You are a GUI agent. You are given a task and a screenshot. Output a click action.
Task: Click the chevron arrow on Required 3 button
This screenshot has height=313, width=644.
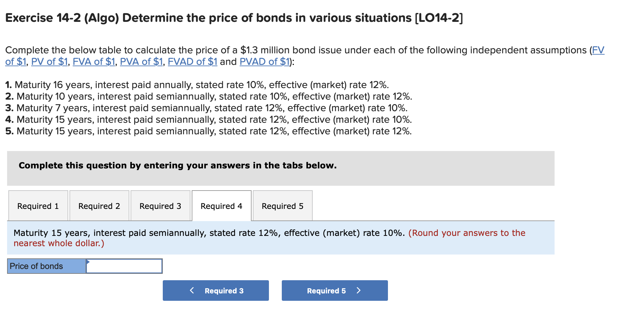pyautogui.click(x=192, y=290)
